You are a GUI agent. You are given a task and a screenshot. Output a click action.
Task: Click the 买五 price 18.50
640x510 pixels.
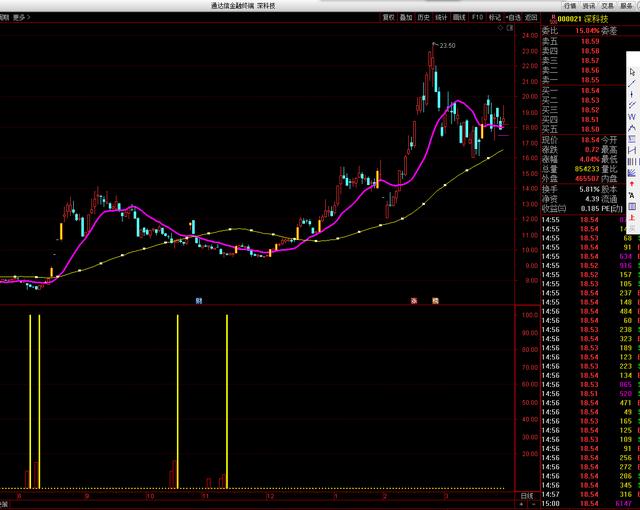[x=590, y=129]
